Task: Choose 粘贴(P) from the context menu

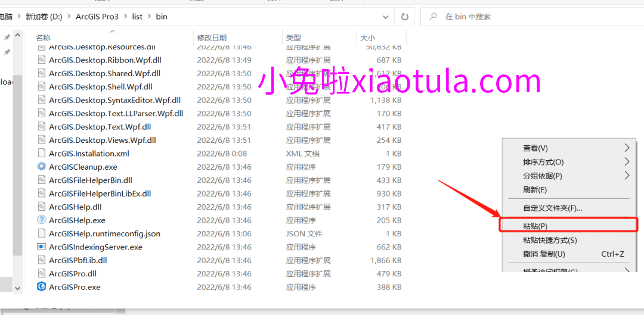Action: (x=535, y=226)
